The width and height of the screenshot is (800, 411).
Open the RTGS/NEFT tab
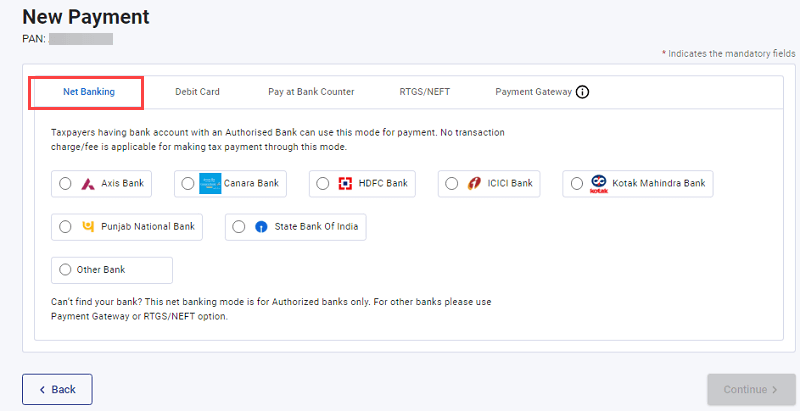424,92
